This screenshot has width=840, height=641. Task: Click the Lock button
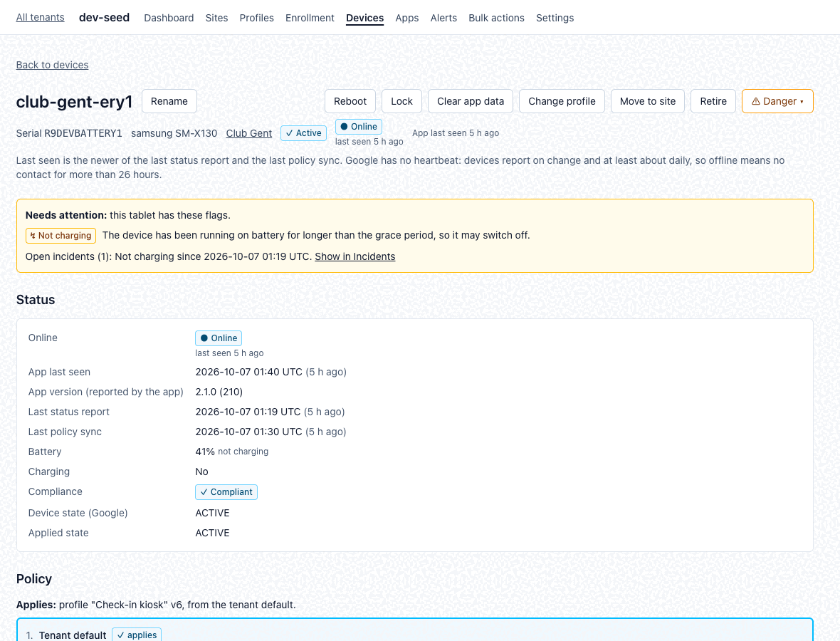coord(401,101)
